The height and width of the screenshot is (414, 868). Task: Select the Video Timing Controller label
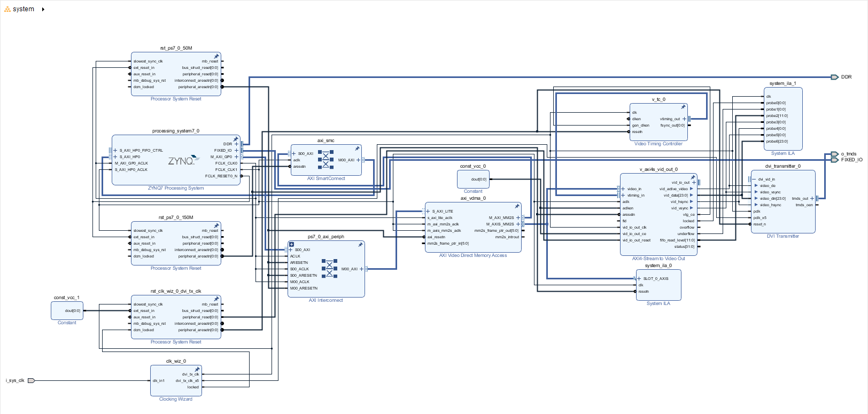(x=658, y=144)
